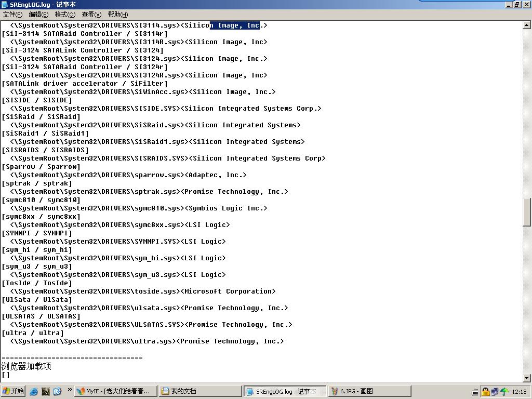Switch to the MyIE taskbar window
Image resolution: width=532 pixels, height=399 pixels.
click(115, 391)
